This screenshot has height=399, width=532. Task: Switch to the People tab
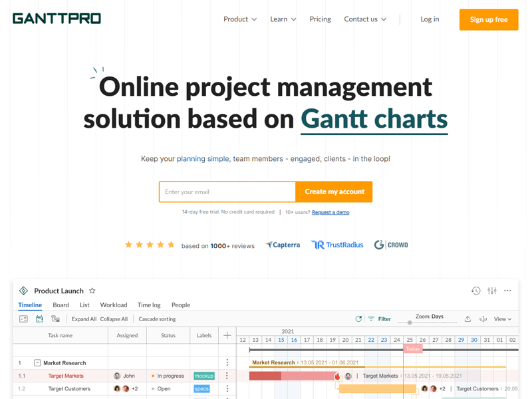pos(181,305)
